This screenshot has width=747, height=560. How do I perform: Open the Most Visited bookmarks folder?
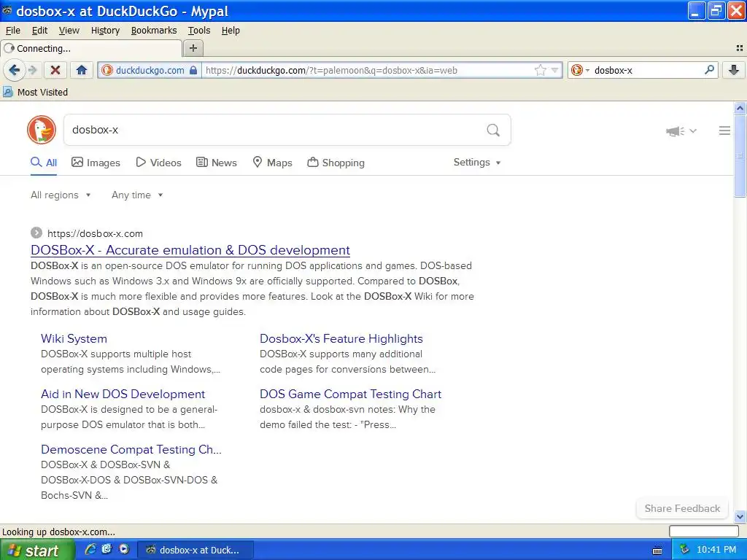point(36,92)
